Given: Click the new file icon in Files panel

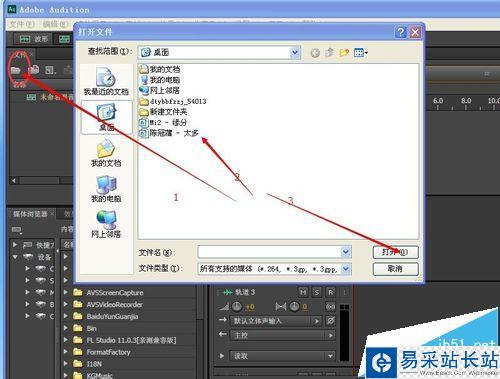Looking at the screenshot, I should tap(50, 70).
